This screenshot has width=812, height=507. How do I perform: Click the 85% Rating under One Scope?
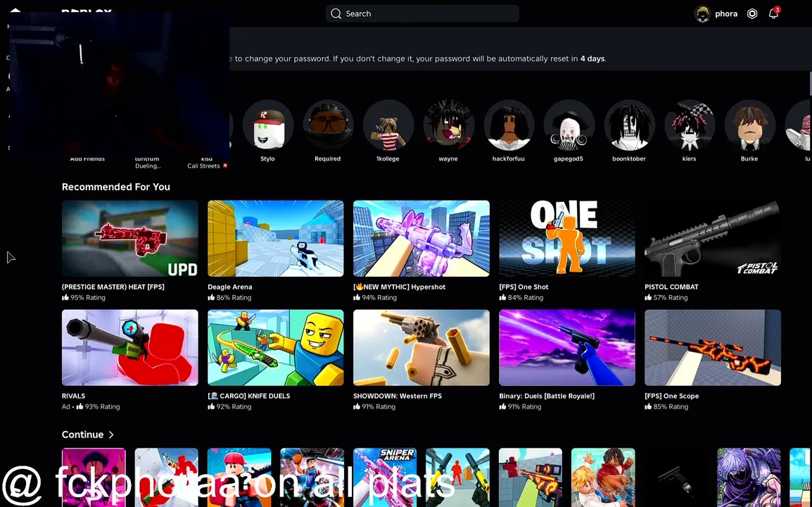coord(666,407)
